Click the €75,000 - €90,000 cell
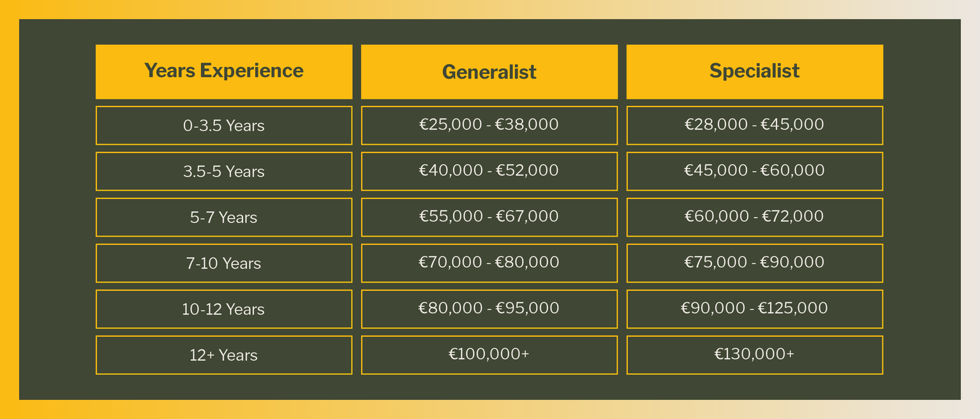 pyautogui.click(x=755, y=263)
